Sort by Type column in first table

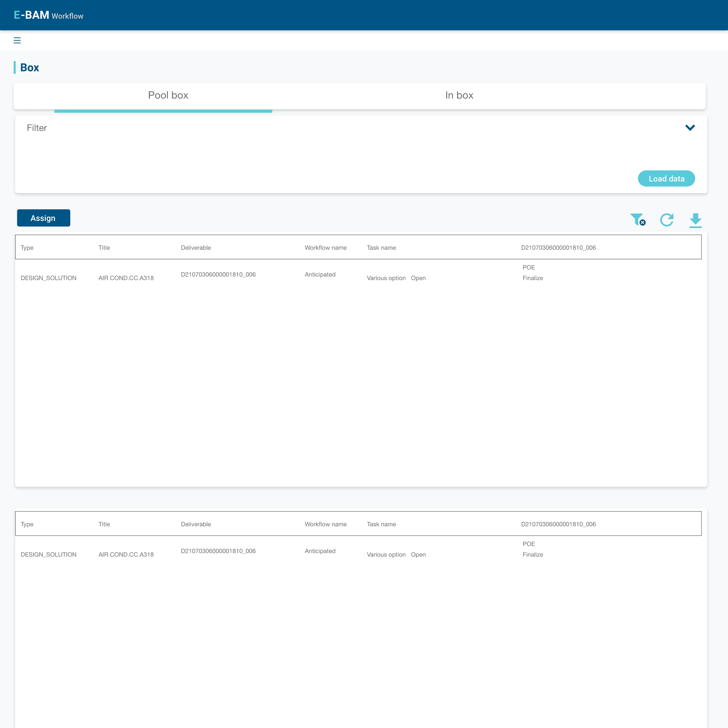[27, 247]
